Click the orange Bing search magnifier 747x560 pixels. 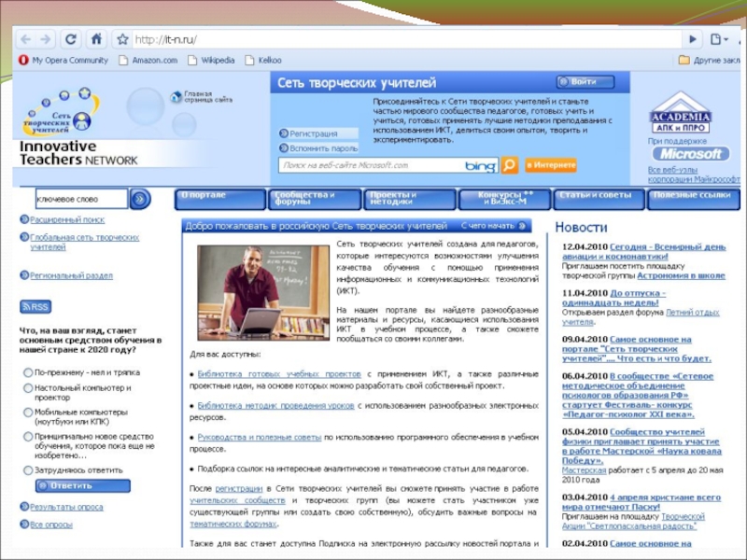coord(509,165)
